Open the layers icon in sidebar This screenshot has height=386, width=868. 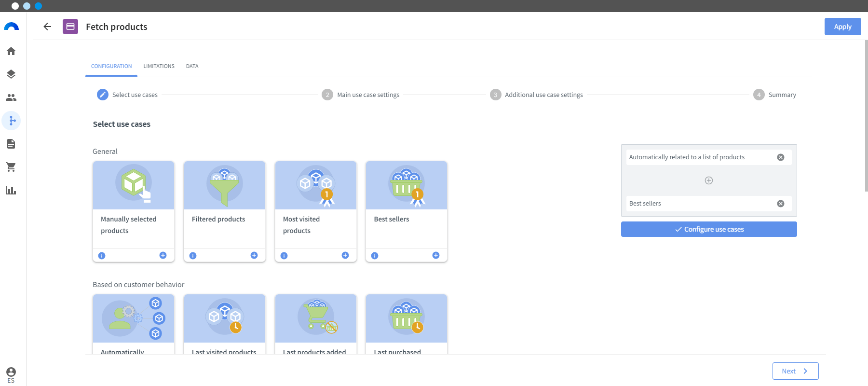(x=11, y=74)
